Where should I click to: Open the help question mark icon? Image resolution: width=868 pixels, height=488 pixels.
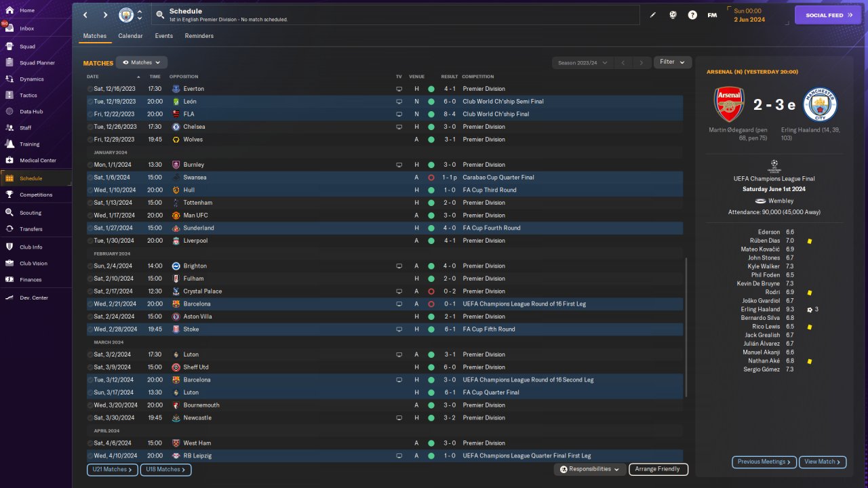click(x=692, y=15)
